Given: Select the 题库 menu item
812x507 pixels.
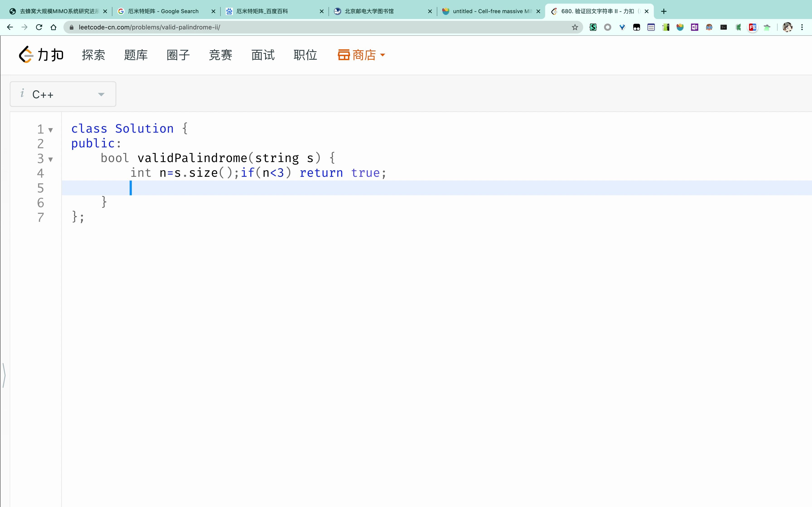Looking at the screenshot, I should tap(135, 55).
